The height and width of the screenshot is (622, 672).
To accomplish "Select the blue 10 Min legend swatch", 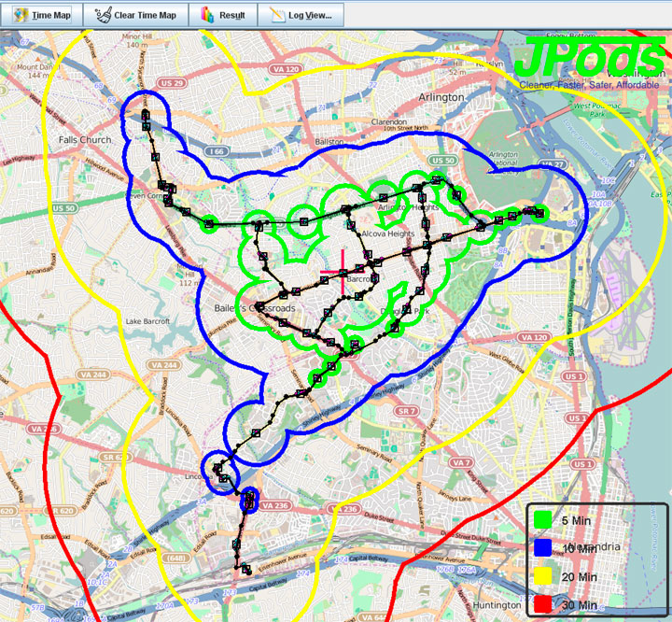I will 542,548.
